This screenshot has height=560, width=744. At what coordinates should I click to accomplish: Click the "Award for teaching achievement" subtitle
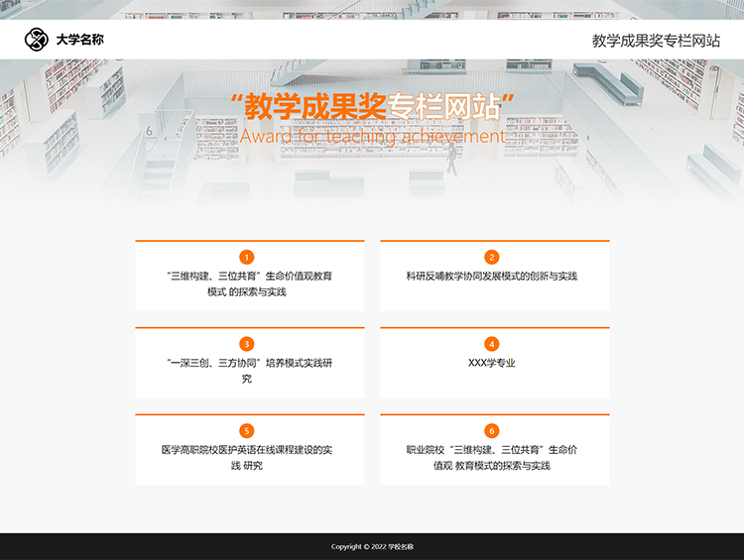pos(372,136)
